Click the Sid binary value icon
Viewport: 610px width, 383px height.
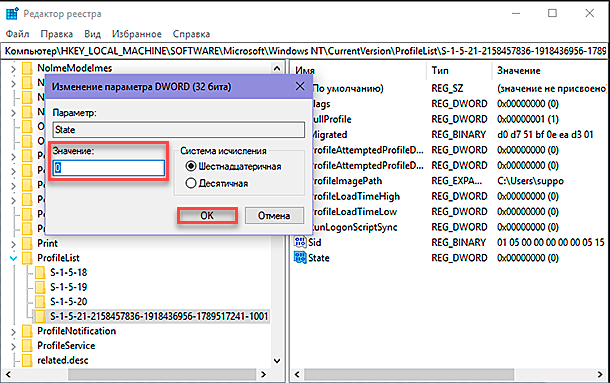(300, 242)
